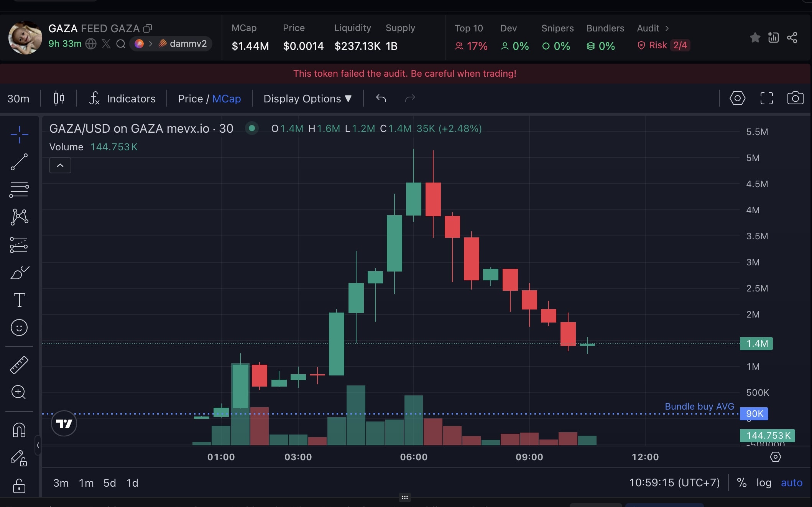Click the Volume indicator legend
The image size is (812, 507).
93,147
